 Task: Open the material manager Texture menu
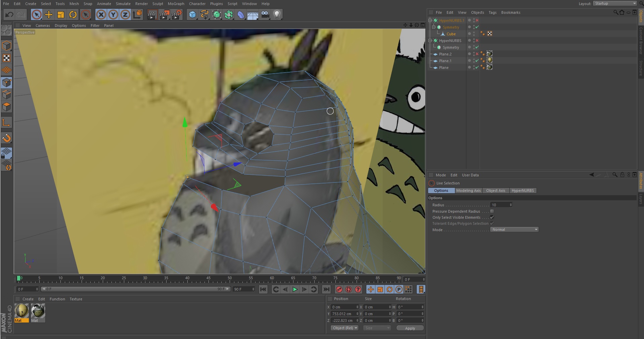click(76, 299)
